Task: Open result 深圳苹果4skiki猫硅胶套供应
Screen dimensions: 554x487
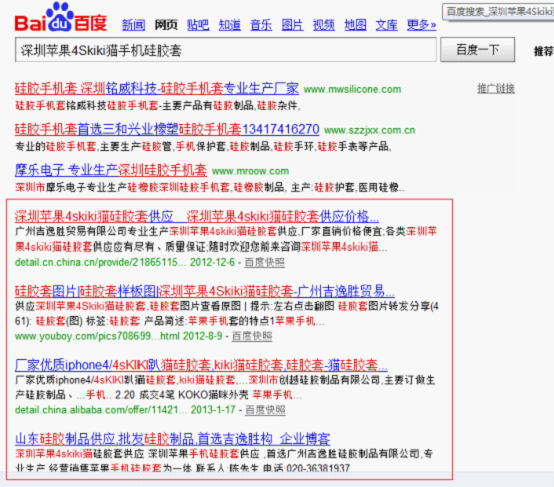Action: pos(197,216)
